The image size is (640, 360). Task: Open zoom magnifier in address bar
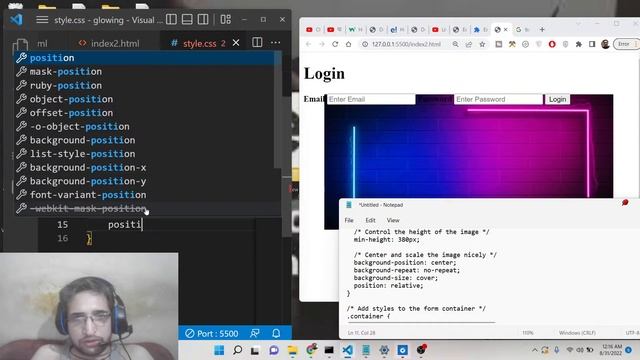click(456, 44)
